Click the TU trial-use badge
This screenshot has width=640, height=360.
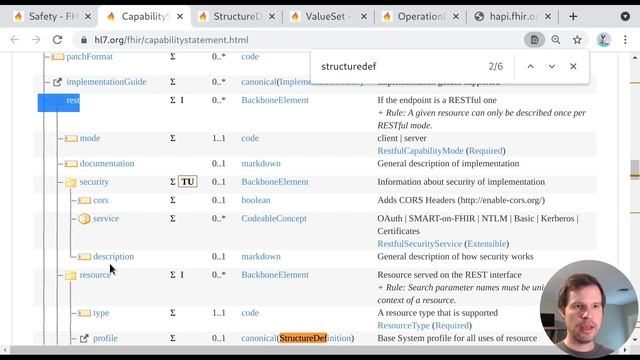click(187, 182)
